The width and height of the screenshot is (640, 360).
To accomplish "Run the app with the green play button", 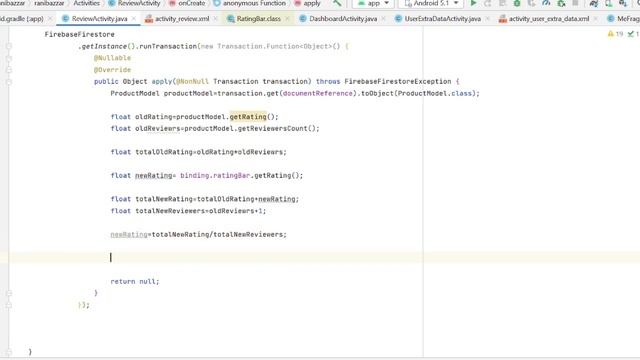I will 473,3.
